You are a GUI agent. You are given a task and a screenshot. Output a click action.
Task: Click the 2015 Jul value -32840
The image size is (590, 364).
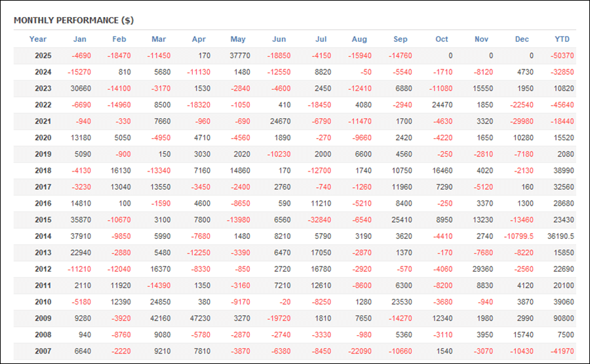pos(319,220)
